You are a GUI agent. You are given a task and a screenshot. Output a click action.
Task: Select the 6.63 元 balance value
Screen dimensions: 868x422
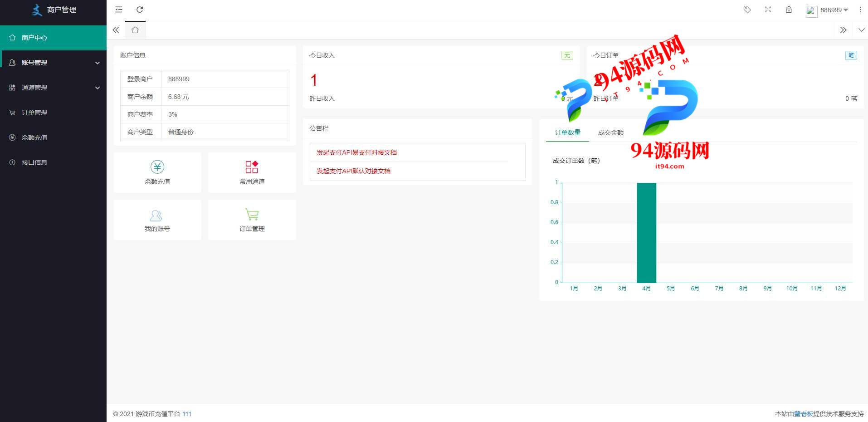click(x=225, y=97)
